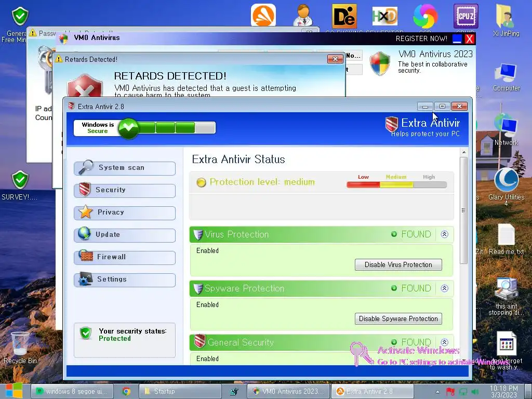
Task: Click the green shield next to security status
Action: pos(86,333)
